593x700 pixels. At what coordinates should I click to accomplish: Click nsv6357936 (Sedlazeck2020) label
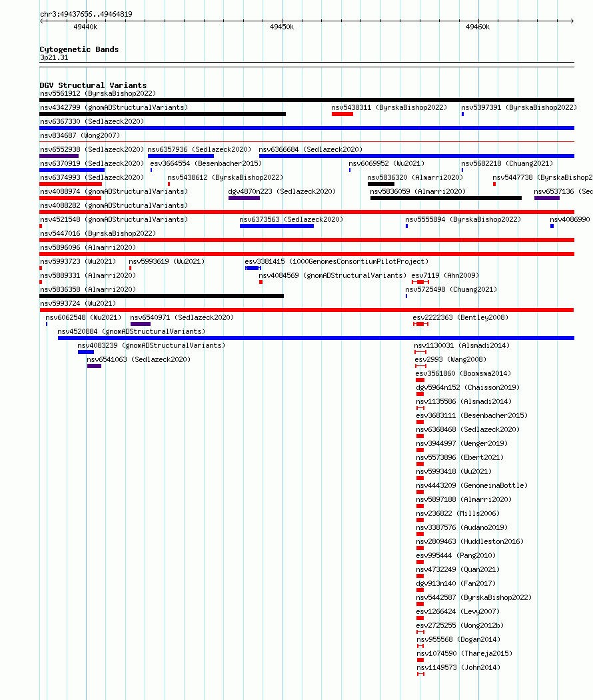point(199,149)
